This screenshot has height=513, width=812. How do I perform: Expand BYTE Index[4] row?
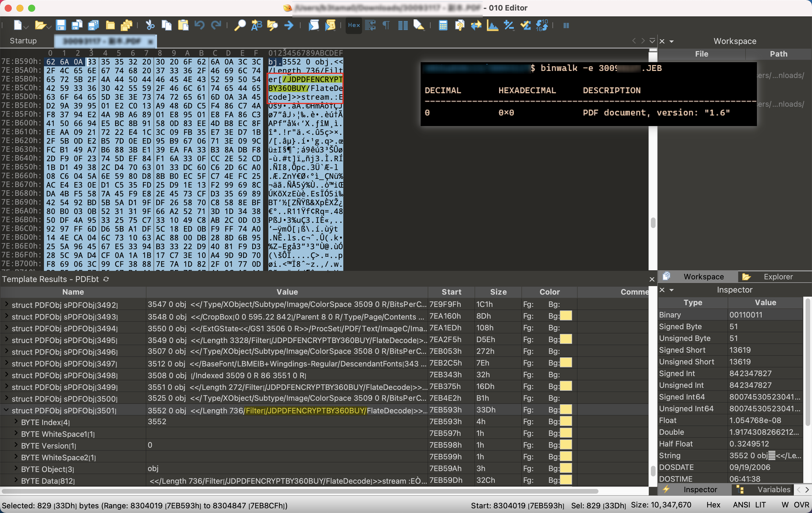tap(16, 422)
